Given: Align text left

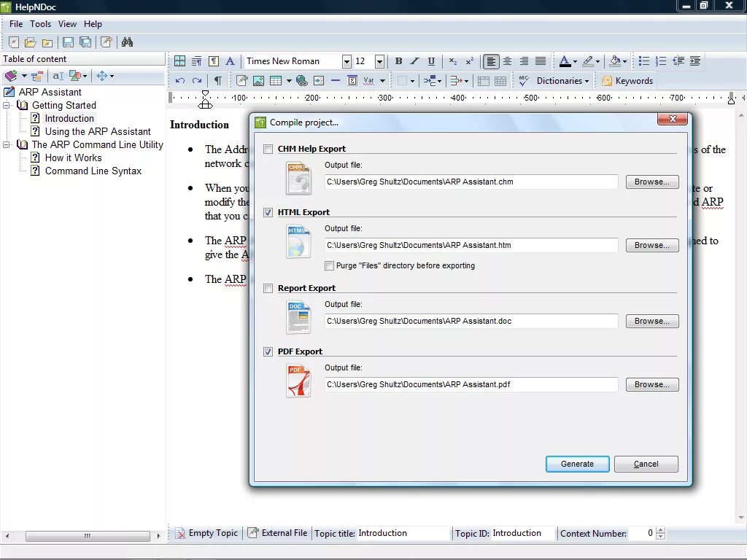Looking at the screenshot, I should (491, 61).
